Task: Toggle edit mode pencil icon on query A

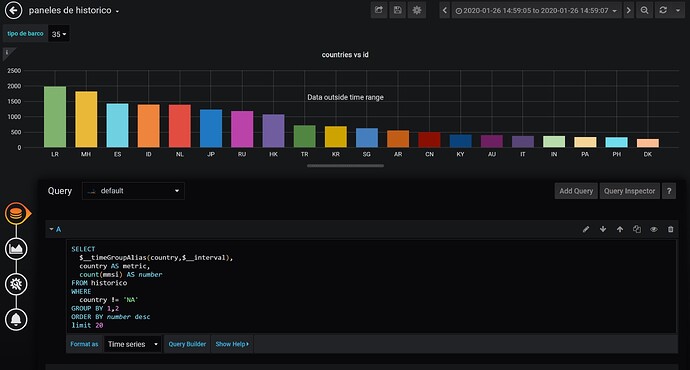Action: coord(586,229)
